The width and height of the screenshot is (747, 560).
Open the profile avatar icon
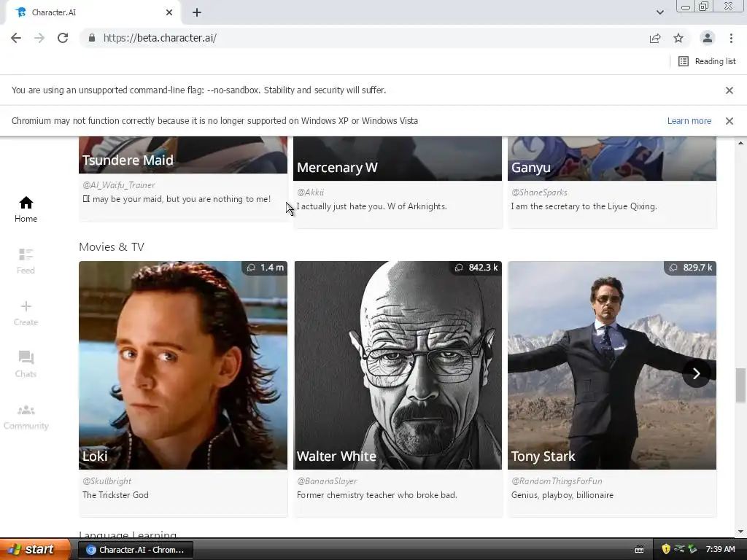tap(708, 38)
